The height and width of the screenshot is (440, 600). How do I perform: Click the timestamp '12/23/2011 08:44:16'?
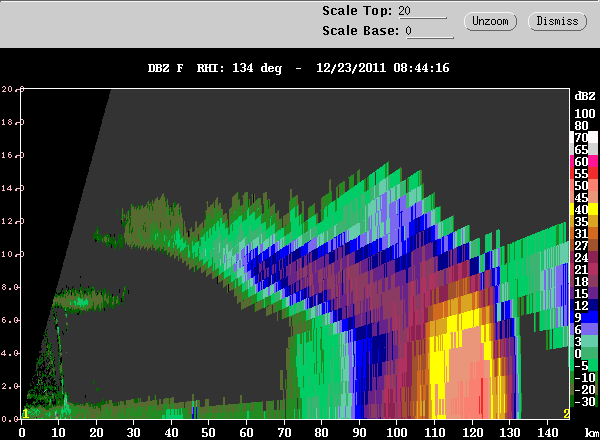383,68
